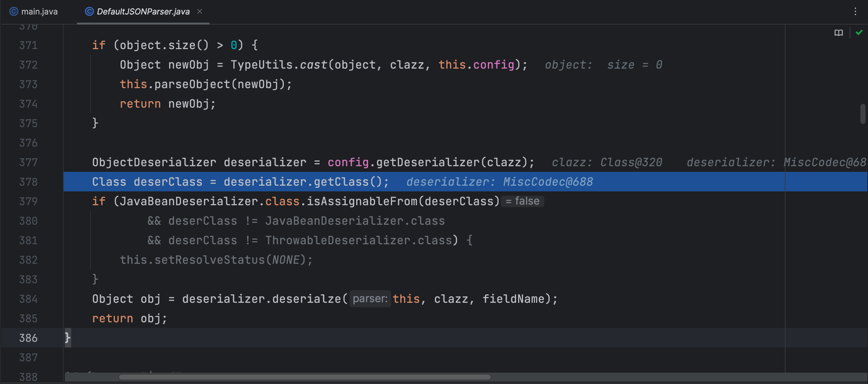The image size is (868, 384).
Task: Open the editor tabs three-dot menu
Action: (855, 11)
